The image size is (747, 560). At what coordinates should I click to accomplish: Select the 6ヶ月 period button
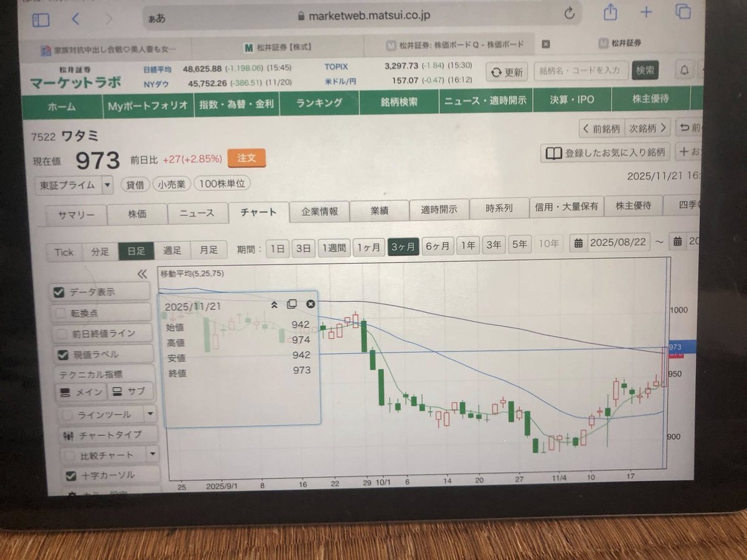coord(437,247)
